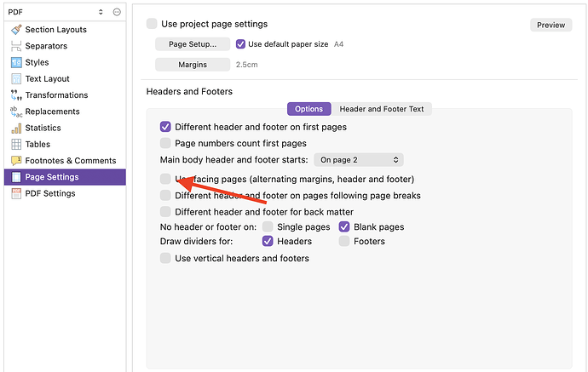Viewport: 588px width, 372px height.
Task: Click the Transformations quotes icon
Action: (16, 95)
